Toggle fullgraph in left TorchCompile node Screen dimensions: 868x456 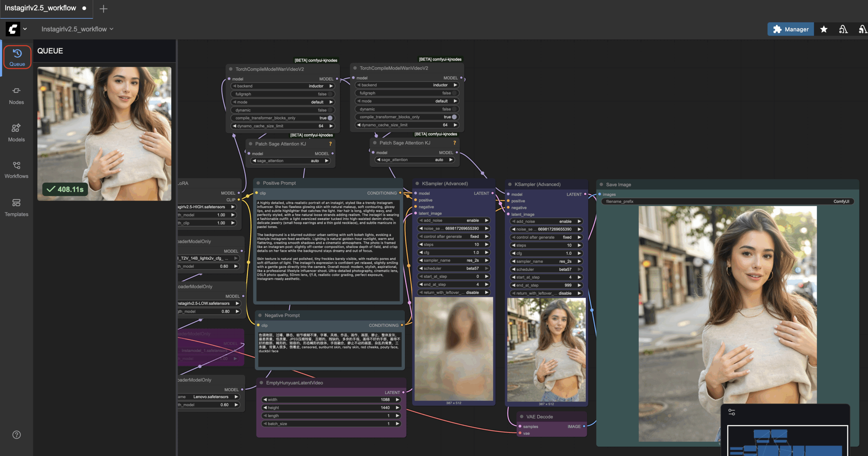click(x=330, y=94)
